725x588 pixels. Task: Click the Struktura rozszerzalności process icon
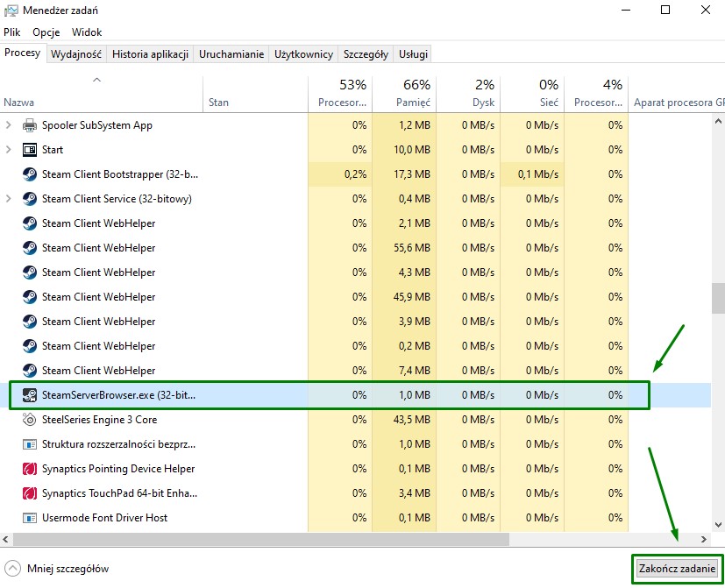pyautogui.click(x=30, y=444)
